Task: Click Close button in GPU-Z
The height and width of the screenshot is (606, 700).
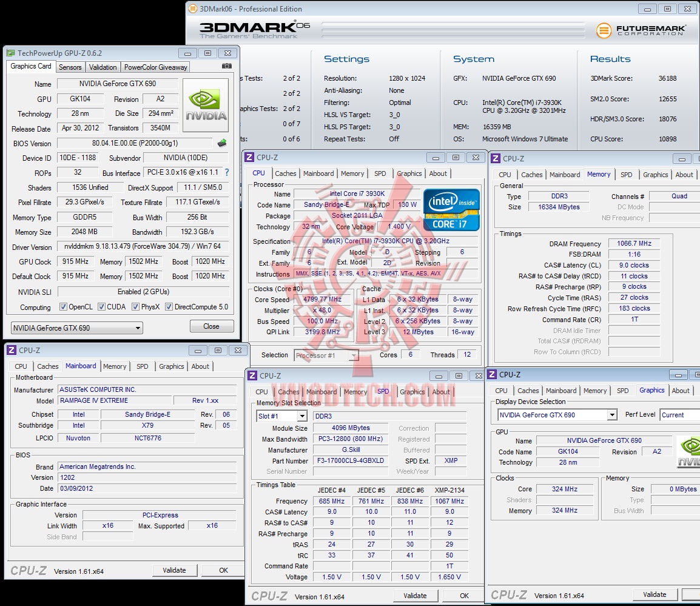Action: 212,326
